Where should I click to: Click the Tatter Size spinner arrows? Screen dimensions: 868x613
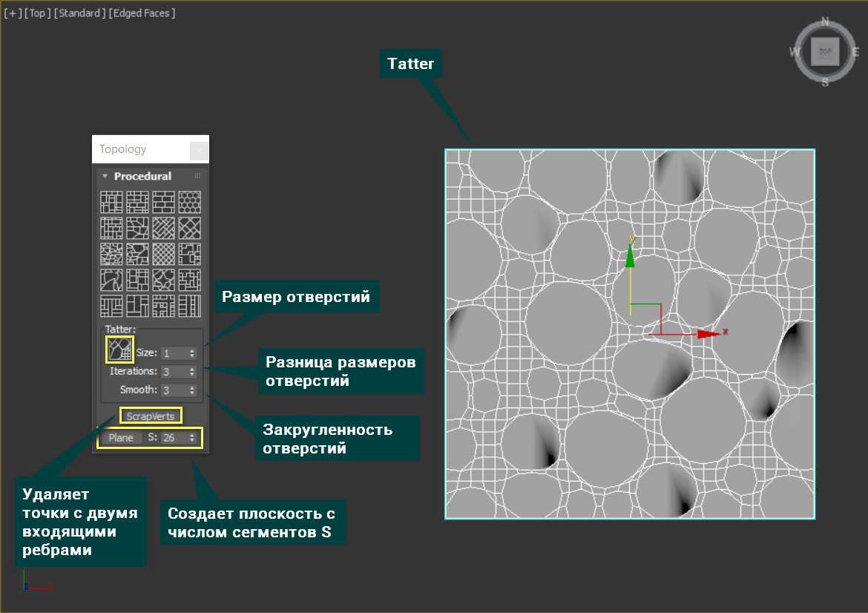[193, 353]
